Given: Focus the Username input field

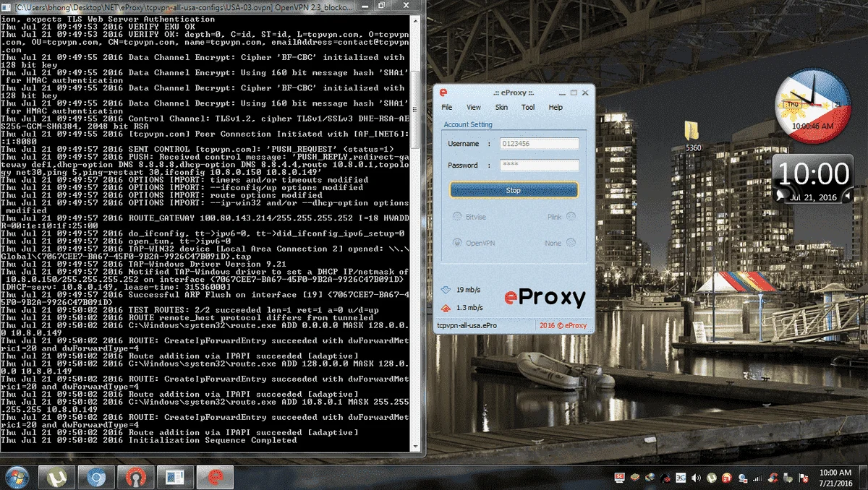Looking at the screenshot, I should (539, 144).
